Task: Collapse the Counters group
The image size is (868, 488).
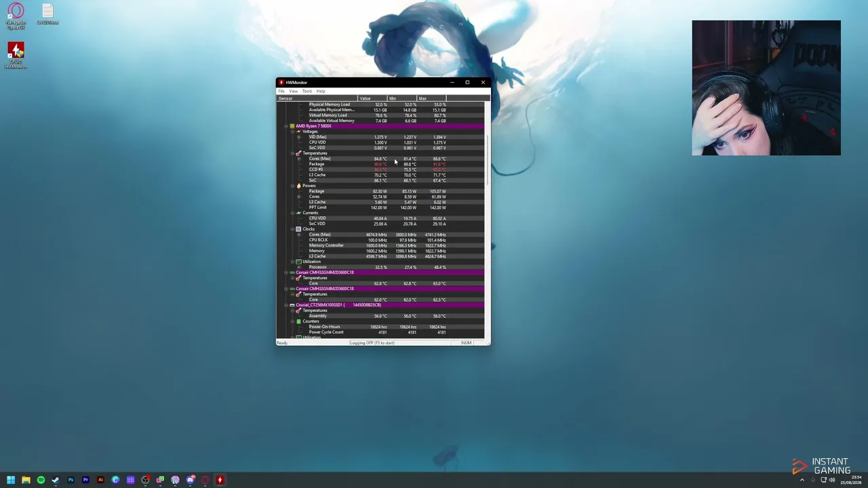Action: click(292, 321)
